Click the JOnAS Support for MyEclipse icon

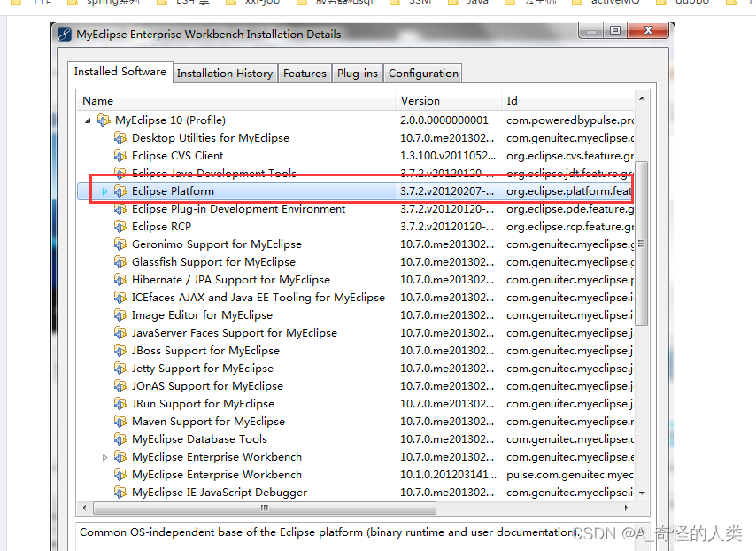(120, 386)
